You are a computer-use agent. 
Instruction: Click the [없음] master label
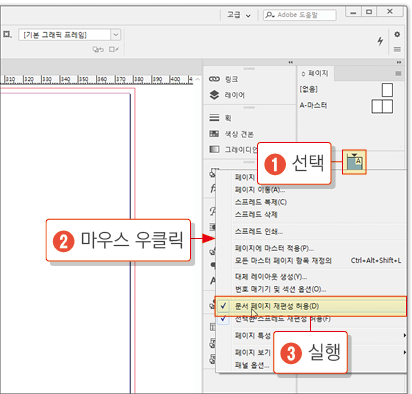[309, 89]
